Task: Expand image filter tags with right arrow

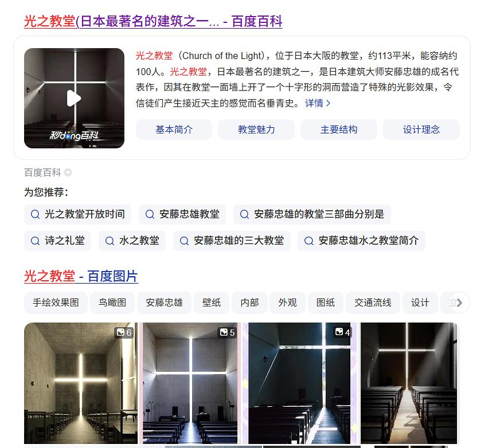Action: pos(460,302)
